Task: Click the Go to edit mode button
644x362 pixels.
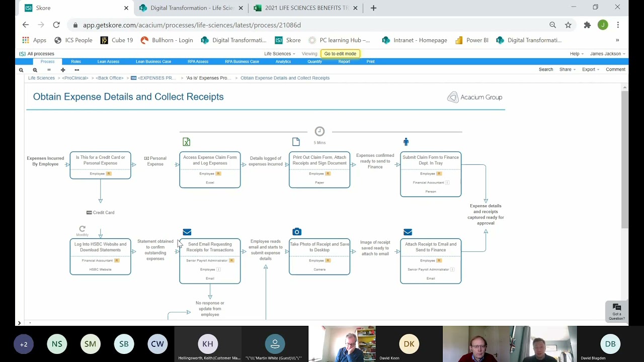Action: [x=340, y=54]
